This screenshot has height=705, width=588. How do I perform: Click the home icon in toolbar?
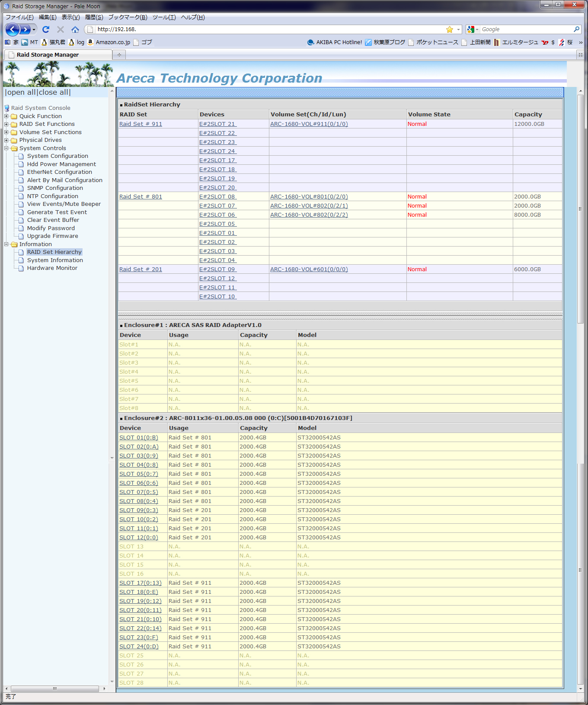(x=75, y=29)
